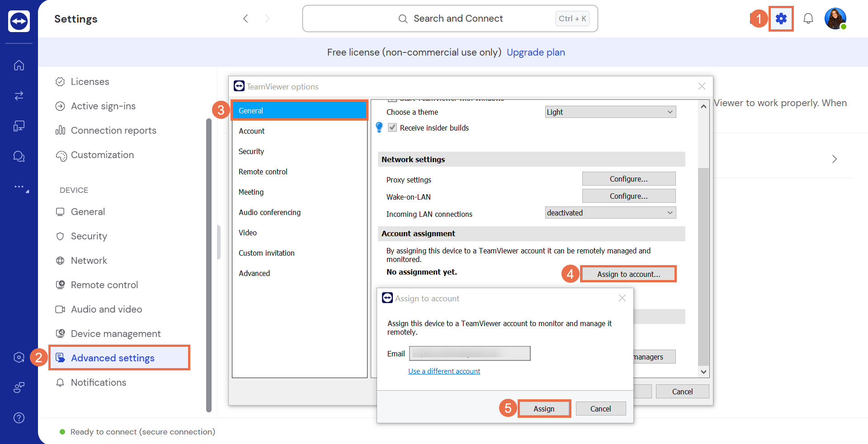Click Cancel in the TeamViewer options window
The image size is (868, 444).
tap(682, 392)
